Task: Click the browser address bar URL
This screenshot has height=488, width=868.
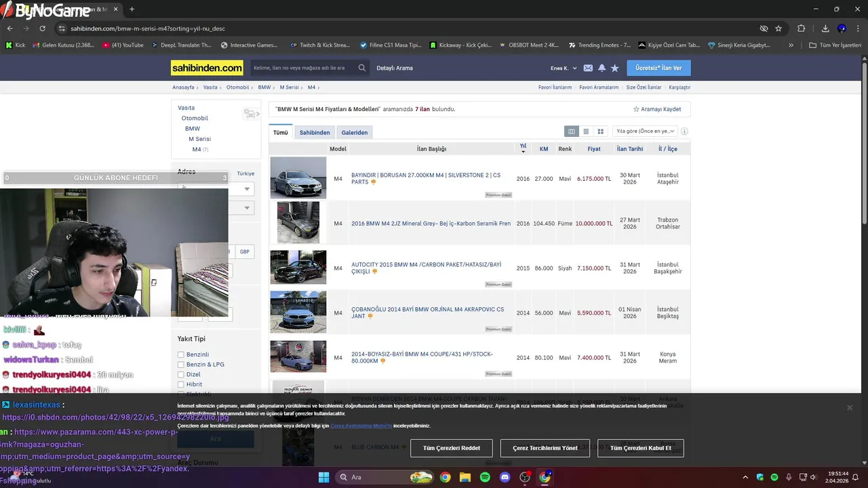Action: [148, 28]
